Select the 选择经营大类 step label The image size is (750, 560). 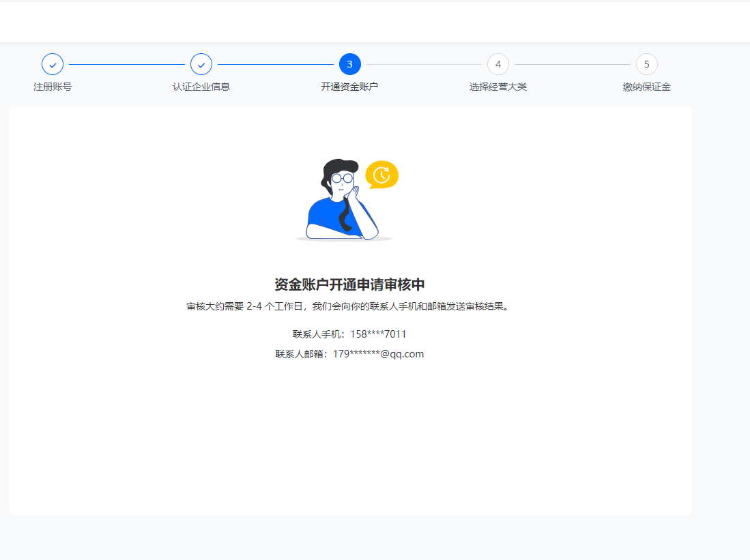coord(498,87)
